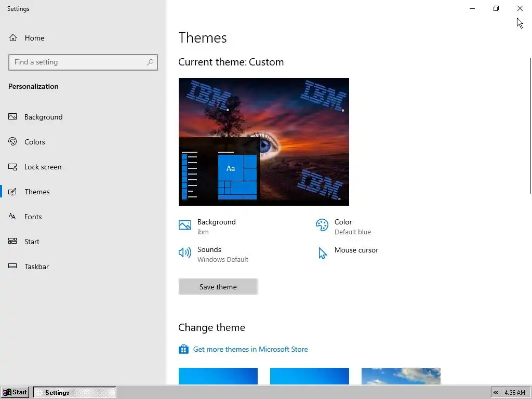Click the Themes brush icon in sidebar
Image resolution: width=532 pixels, height=399 pixels.
(12, 192)
